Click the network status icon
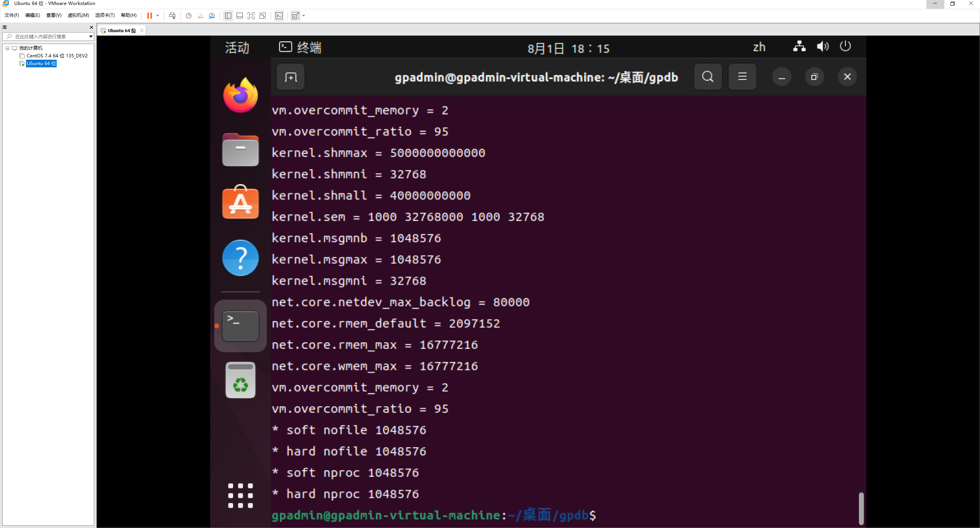 (x=799, y=46)
